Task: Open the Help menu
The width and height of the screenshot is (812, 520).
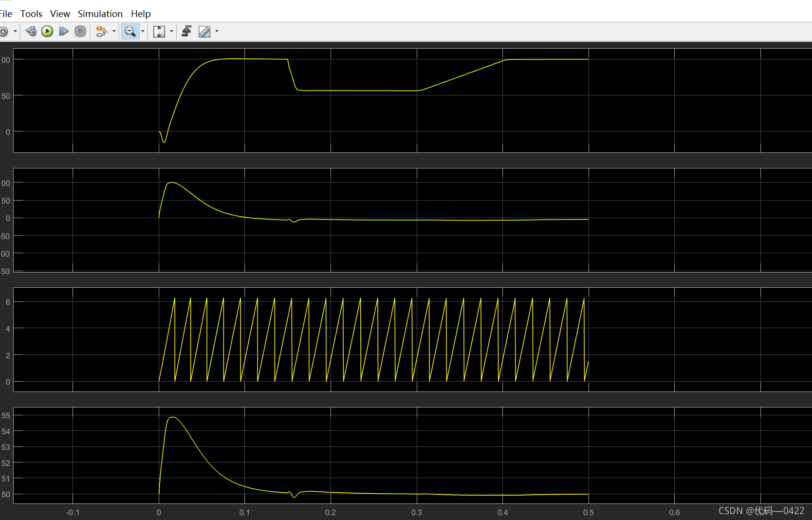Action: pos(141,14)
